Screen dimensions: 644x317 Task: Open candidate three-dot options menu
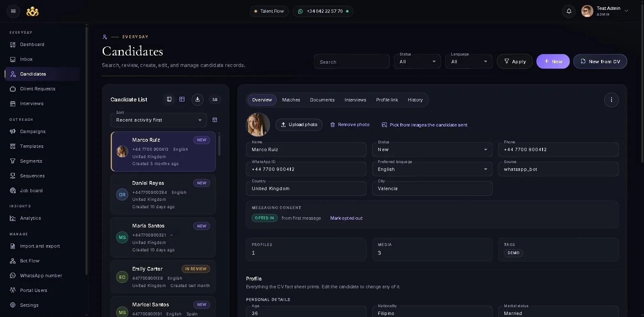coord(611,100)
